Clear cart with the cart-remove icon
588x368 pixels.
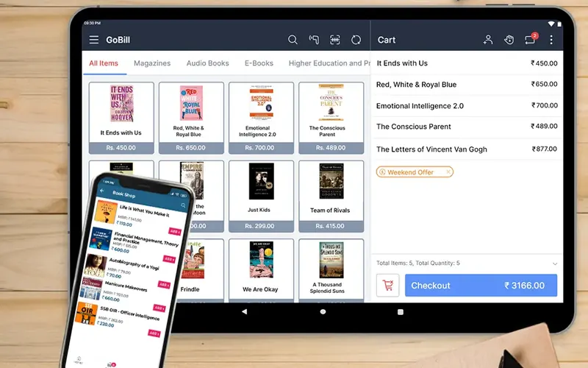(x=388, y=286)
